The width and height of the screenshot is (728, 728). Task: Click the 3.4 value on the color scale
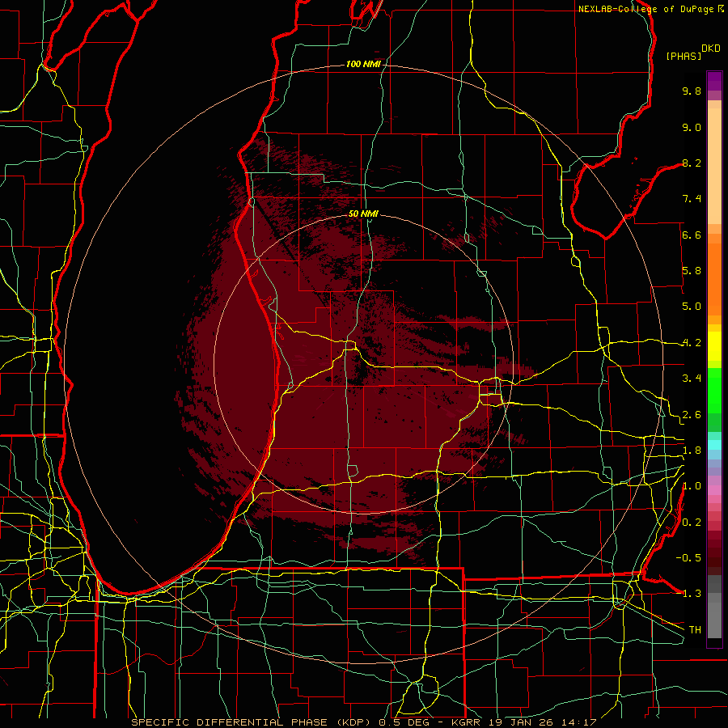(692, 379)
